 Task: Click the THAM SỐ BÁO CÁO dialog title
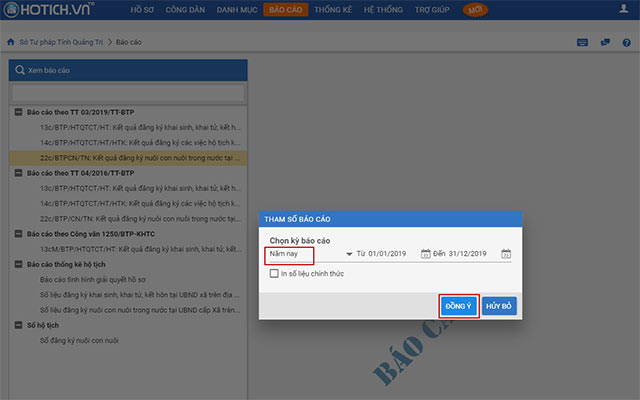click(297, 219)
